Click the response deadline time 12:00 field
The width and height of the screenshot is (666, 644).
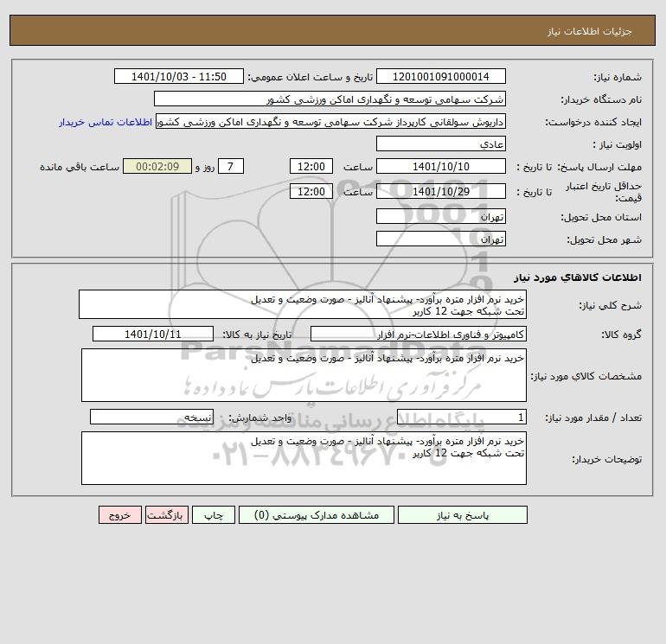pos(311,167)
